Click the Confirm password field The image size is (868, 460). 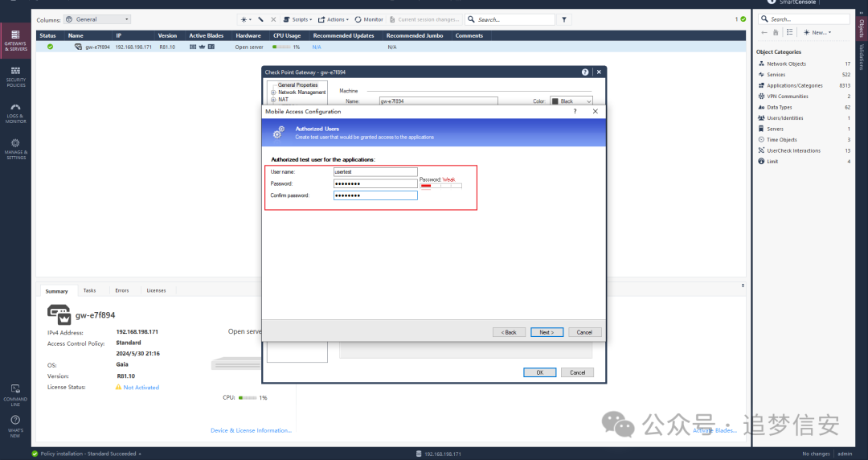click(375, 195)
